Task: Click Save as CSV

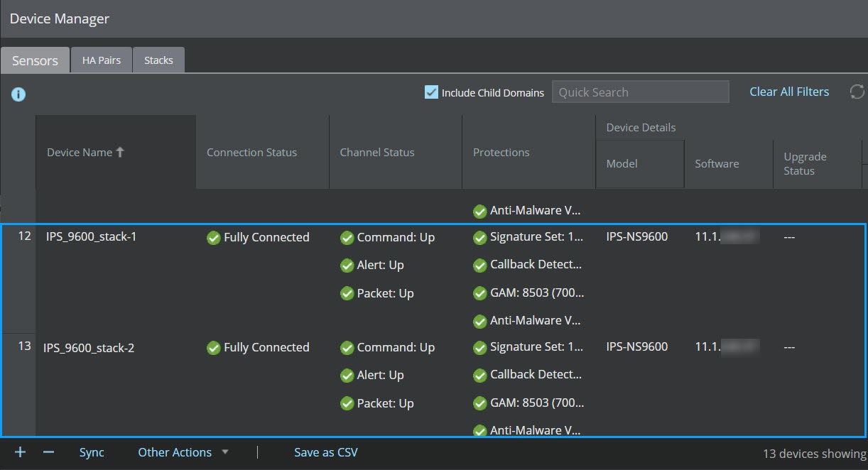Action: click(326, 452)
